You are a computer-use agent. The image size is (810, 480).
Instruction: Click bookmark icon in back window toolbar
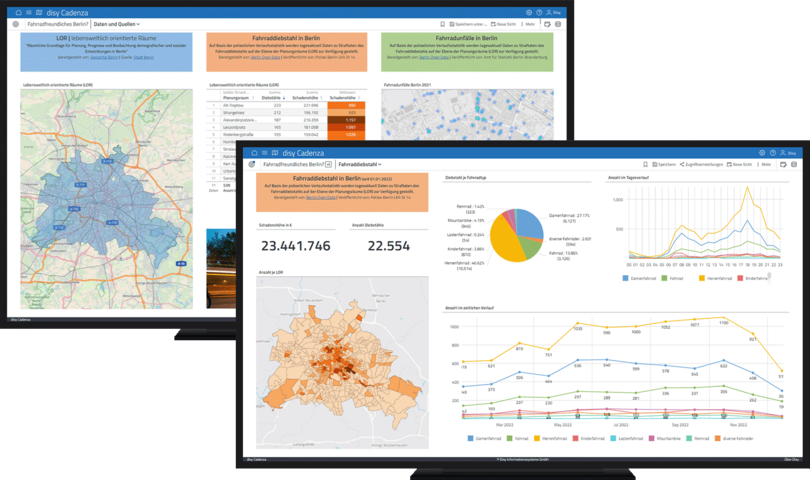(x=442, y=24)
